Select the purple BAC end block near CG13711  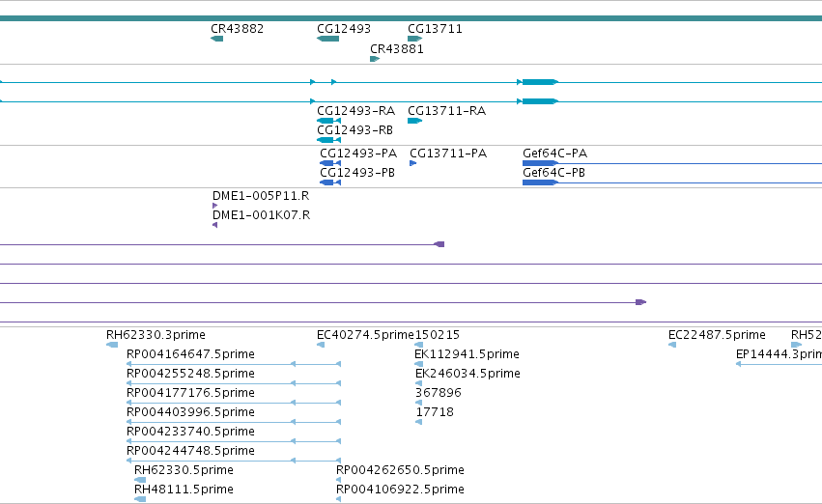tap(439, 244)
